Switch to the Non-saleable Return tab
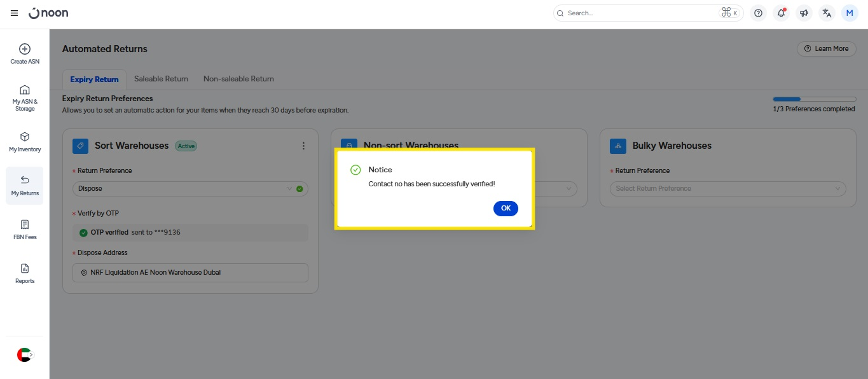Viewport: 868px width, 379px height. coord(238,79)
